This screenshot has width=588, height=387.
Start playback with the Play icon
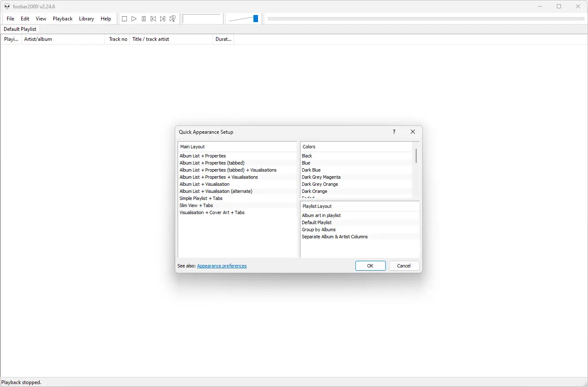(134, 19)
